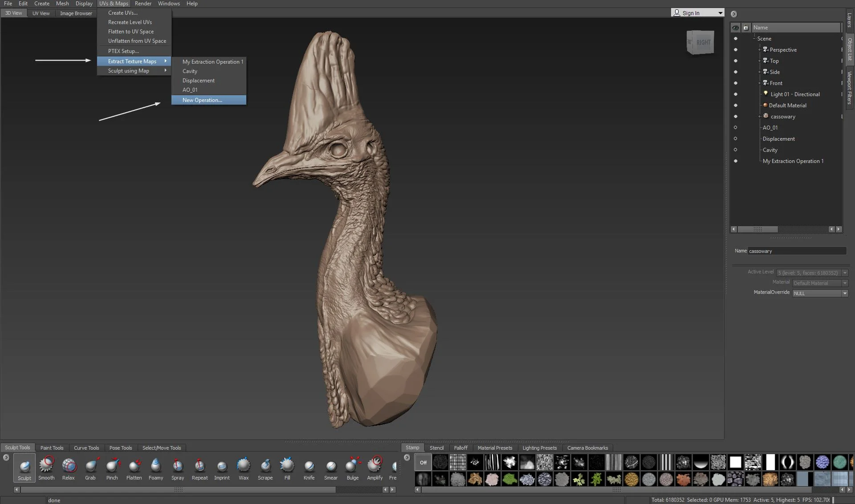Select the Pinch sculpt tool
855x504 pixels.
tap(112, 467)
